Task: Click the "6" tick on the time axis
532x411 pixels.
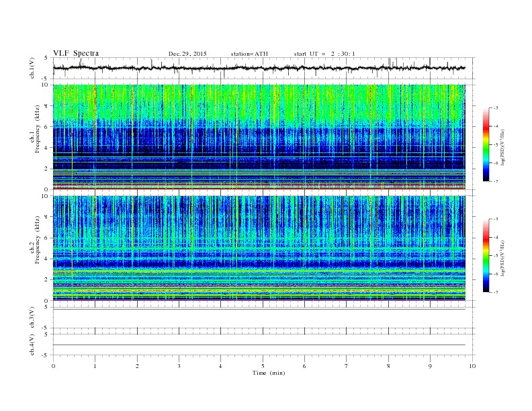Action: coord(304,366)
